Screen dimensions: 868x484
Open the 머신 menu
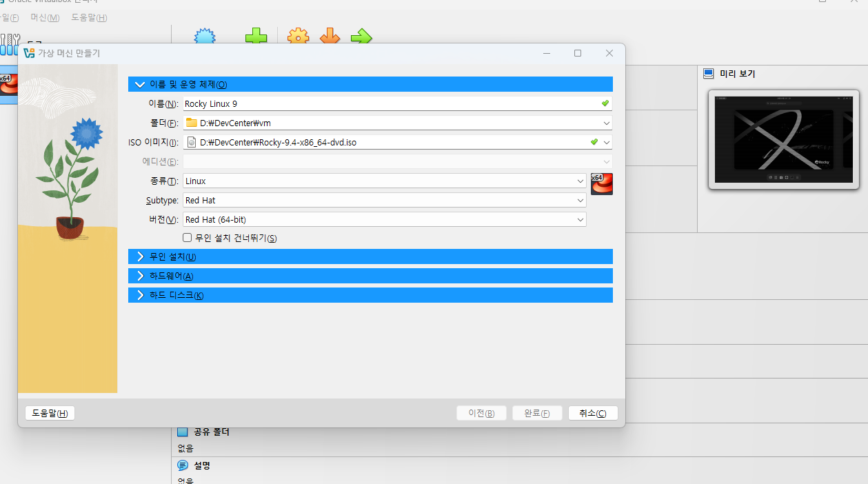pos(45,17)
